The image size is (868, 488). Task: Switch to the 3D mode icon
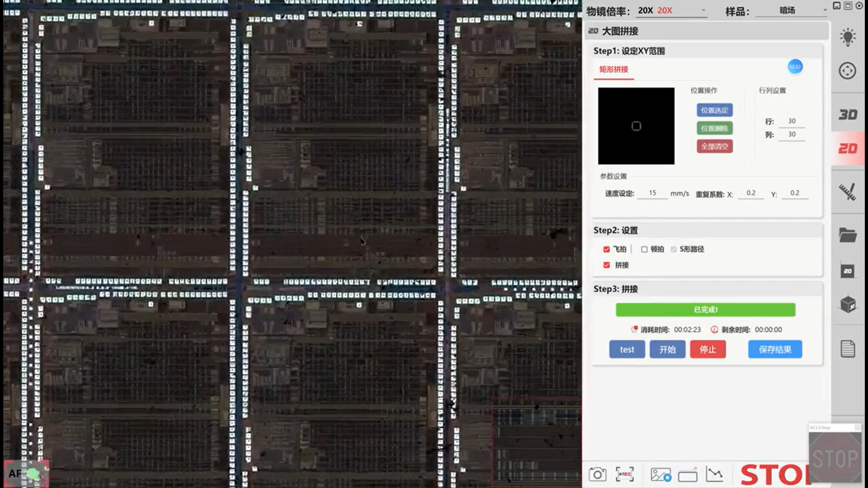tap(848, 115)
